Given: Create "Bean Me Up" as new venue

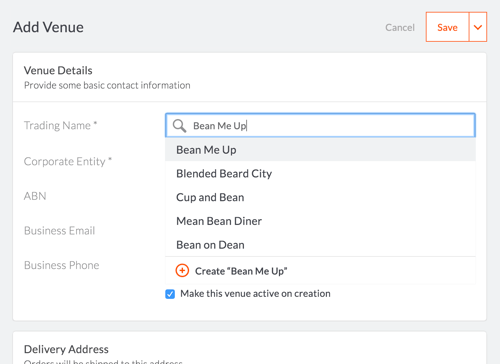Looking at the screenshot, I should pos(320,271).
